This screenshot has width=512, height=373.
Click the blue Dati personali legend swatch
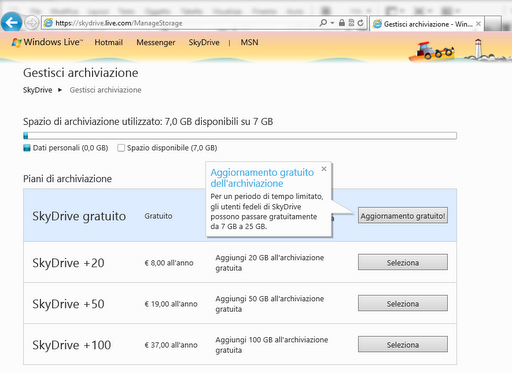pyautogui.click(x=27, y=148)
